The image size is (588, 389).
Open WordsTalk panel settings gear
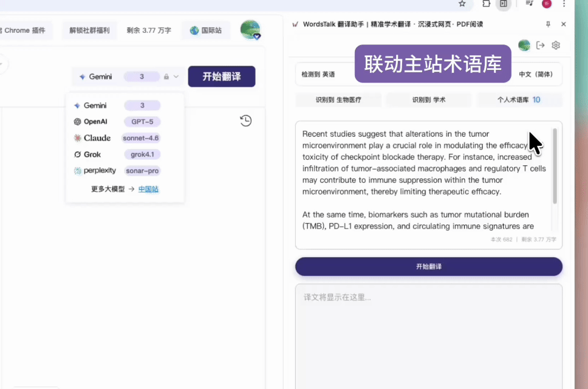click(x=556, y=46)
